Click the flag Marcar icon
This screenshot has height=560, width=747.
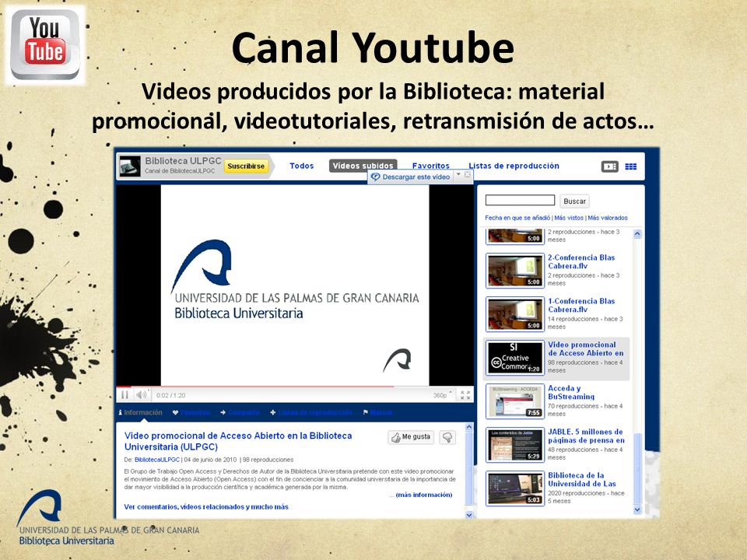pos(366,412)
